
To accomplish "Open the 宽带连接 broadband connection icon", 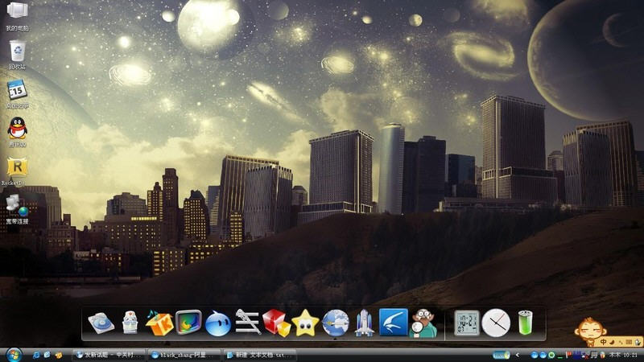I will coord(16,208).
